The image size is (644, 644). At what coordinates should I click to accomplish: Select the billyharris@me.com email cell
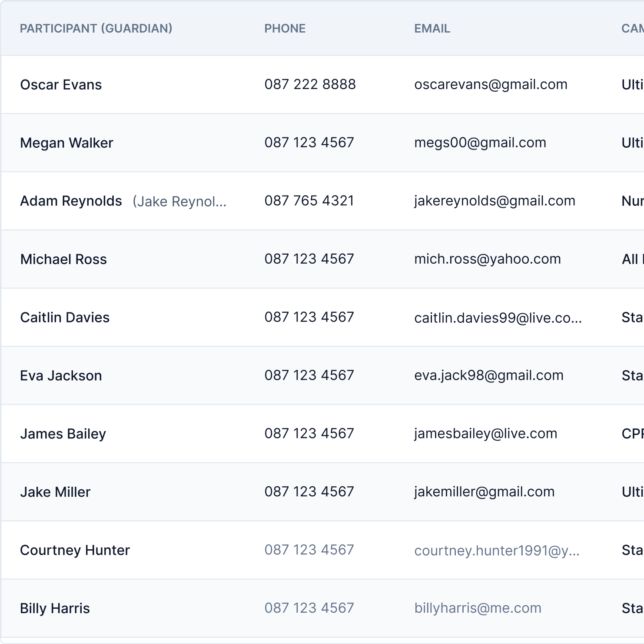[x=478, y=608]
